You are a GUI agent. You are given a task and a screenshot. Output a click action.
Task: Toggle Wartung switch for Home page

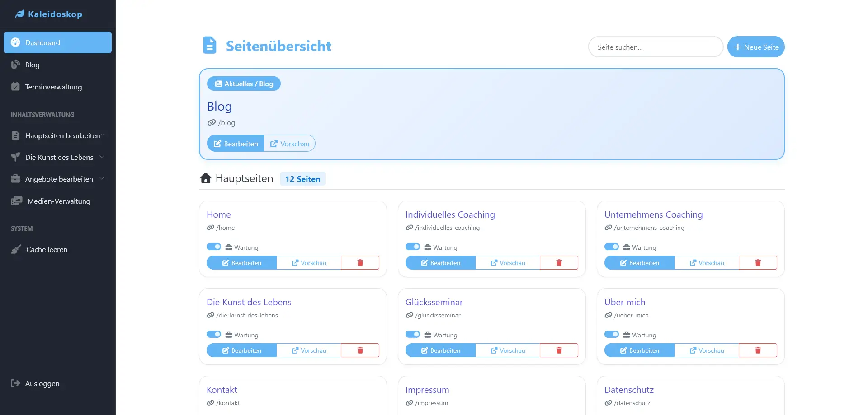(x=214, y=247)
